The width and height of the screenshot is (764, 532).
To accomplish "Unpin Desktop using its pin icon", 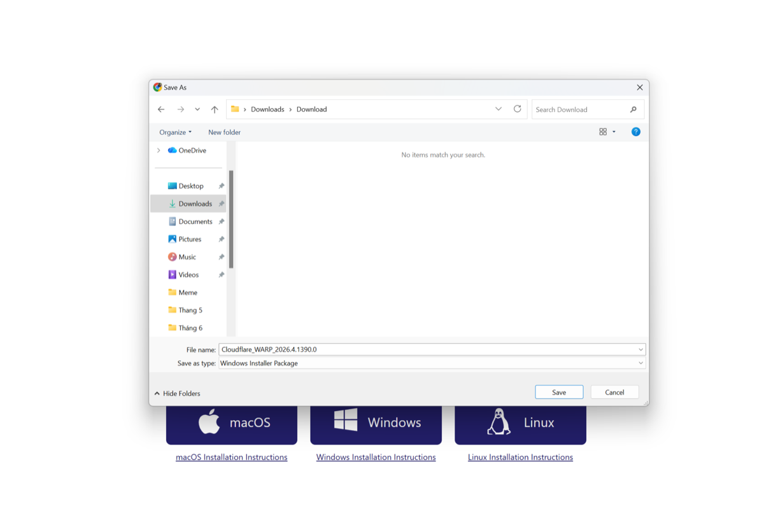I will (221, 186).
